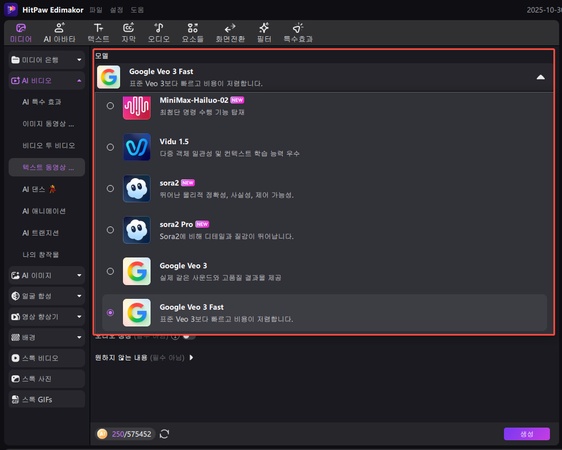This screenshot has width=562, height=450.
Task: Select 텍스트 동영상 in sidebar
Action: pyautogui.click(x=47, y=167)
